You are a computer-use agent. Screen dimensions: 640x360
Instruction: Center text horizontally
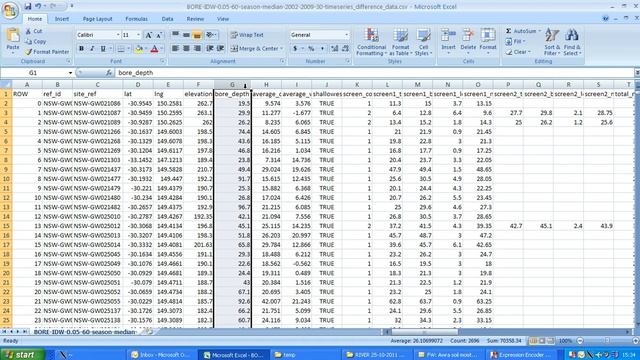pyautogui.click(x=186, y=49)
